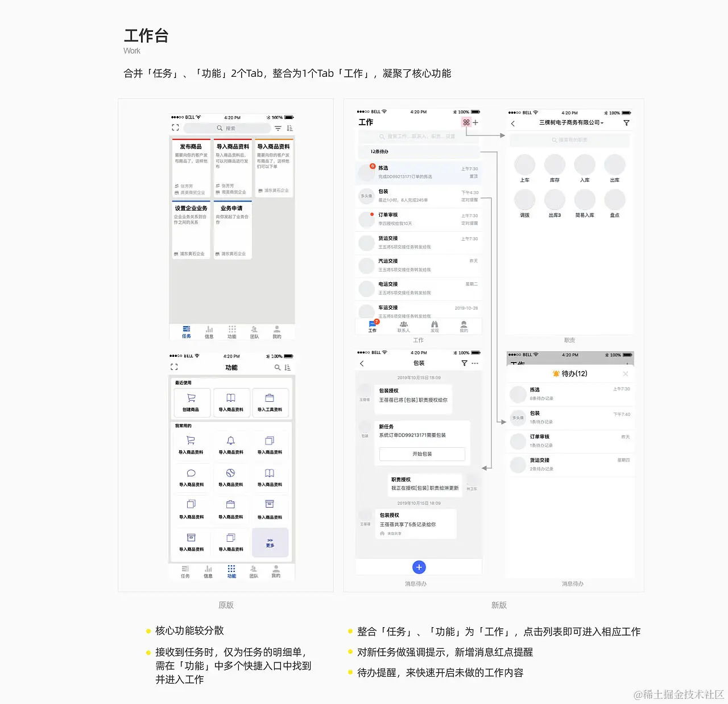The height and width of the screenshot is (704, 728).
Task: Expand the chat options via ... menu
Action: point(474,363)
